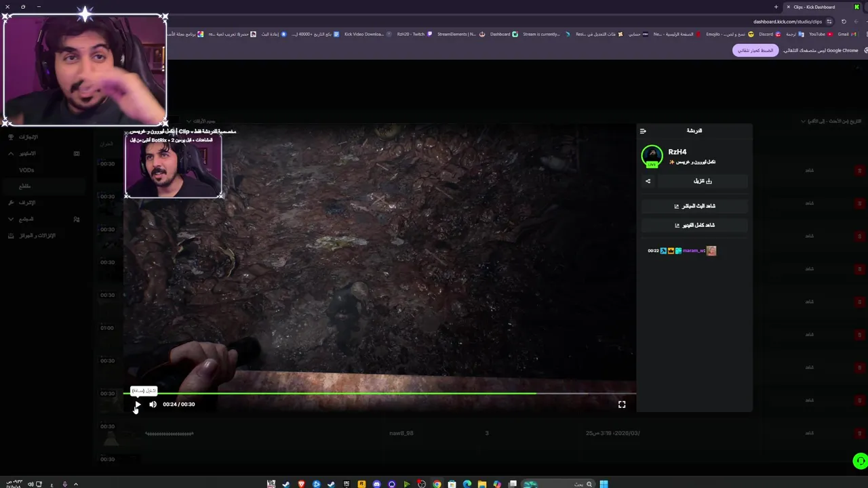Viewport: 868px width, 488px height.
Task: Open the date sort dropdown above the table
Action: 831,121
